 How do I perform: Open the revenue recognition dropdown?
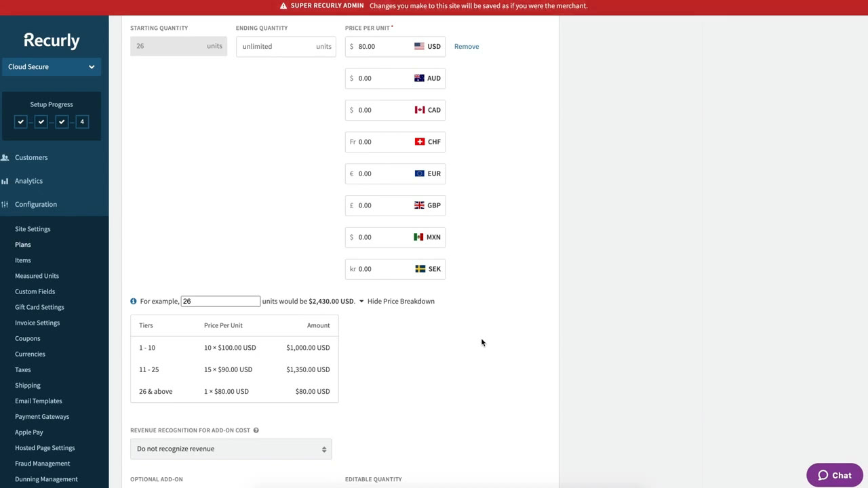[231, 449]
